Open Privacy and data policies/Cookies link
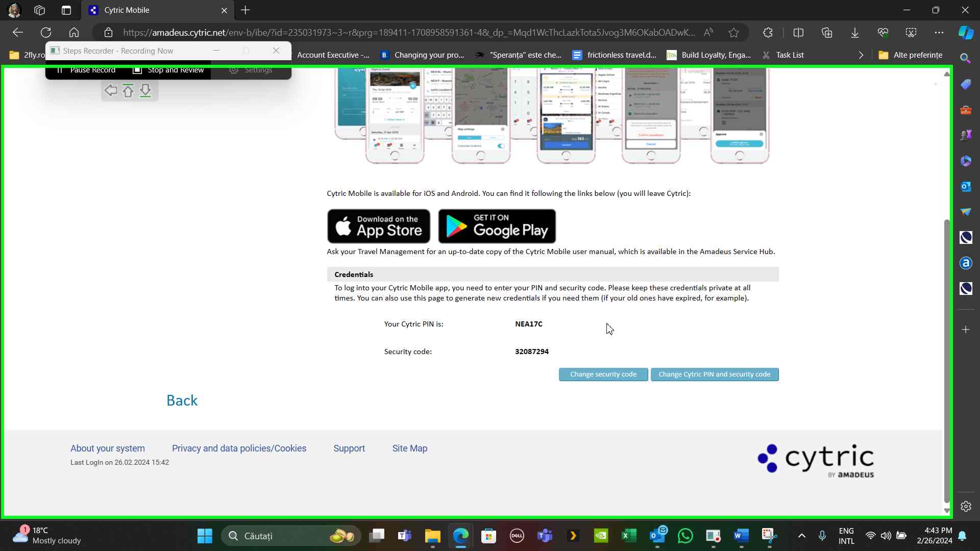 pyautogui.click(x=239, y=448)
